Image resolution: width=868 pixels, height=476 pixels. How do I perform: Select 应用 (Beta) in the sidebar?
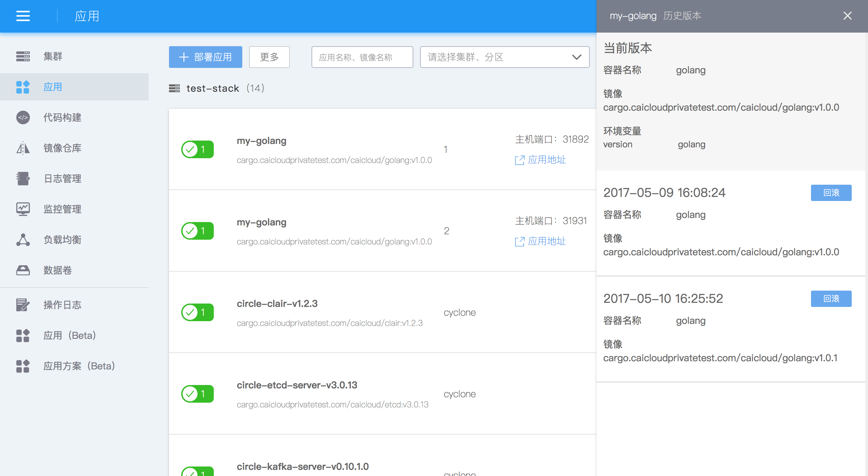coord(70,335)
